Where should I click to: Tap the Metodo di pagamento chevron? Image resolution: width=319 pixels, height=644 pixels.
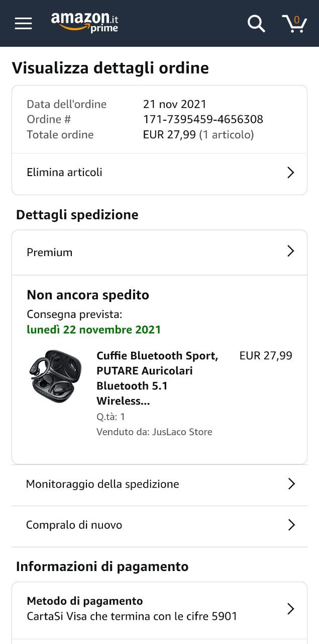(x=290, y=609)
